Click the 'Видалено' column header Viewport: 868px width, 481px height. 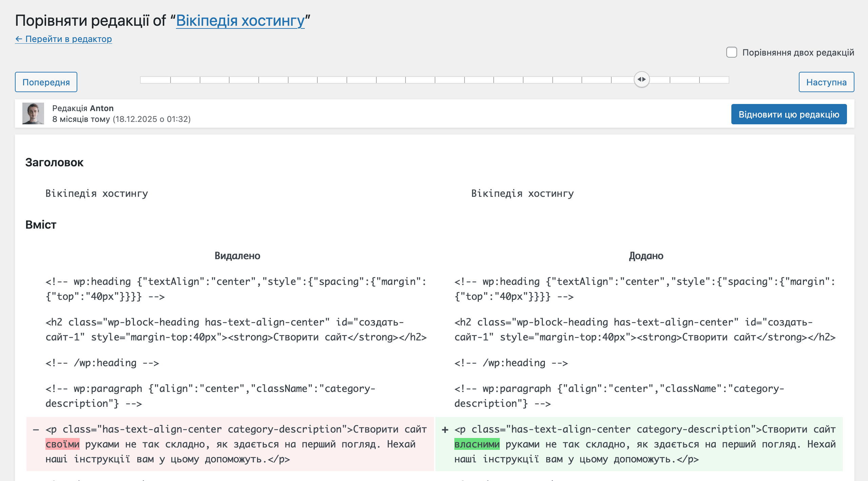coord(237,256)
